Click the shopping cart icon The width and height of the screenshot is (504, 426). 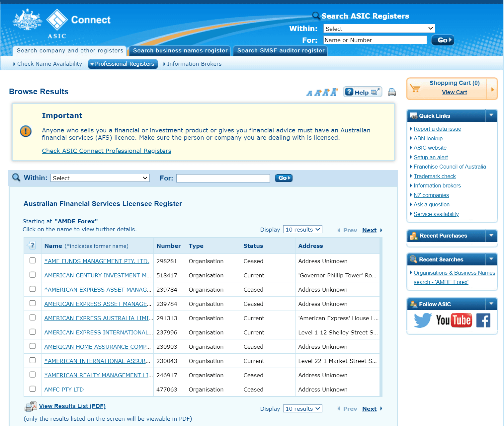(x=415, y=88)
